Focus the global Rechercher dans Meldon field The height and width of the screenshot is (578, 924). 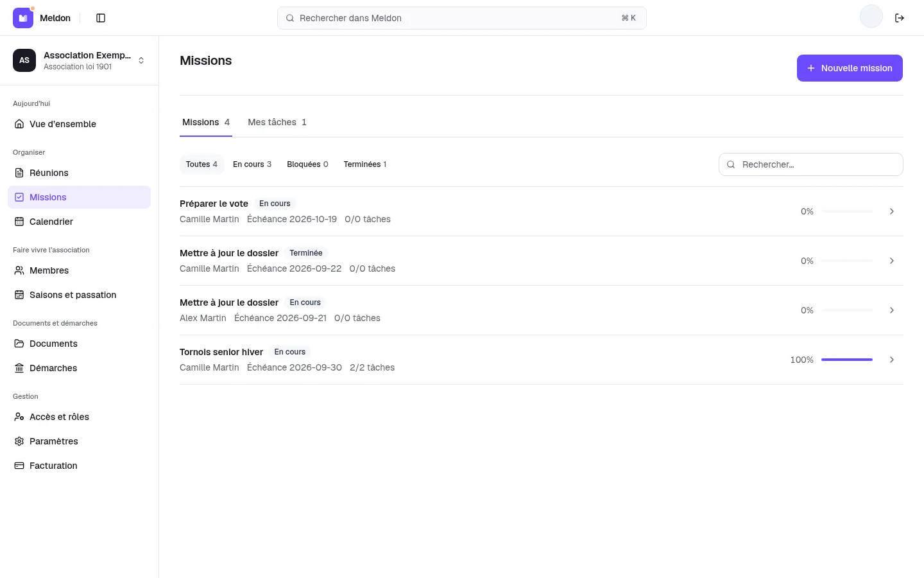click(x=462, y=18)
